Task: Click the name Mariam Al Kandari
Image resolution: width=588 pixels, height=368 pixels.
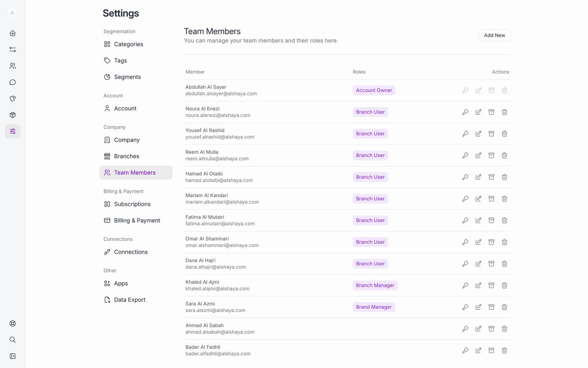Action: 207,195
